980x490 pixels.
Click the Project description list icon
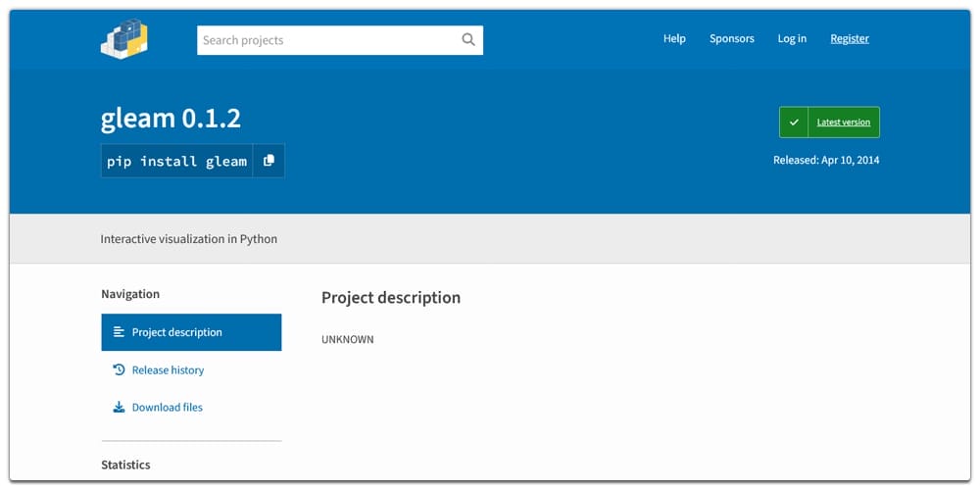tap(119, 332)
